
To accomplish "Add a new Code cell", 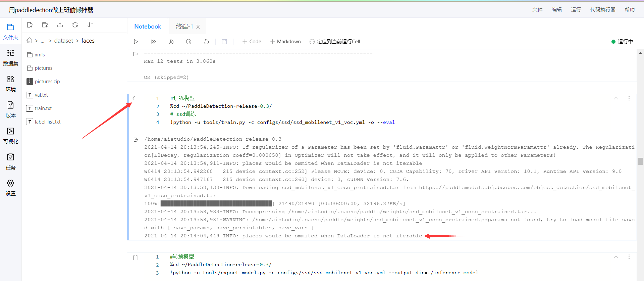I will (x=252, y=42).
